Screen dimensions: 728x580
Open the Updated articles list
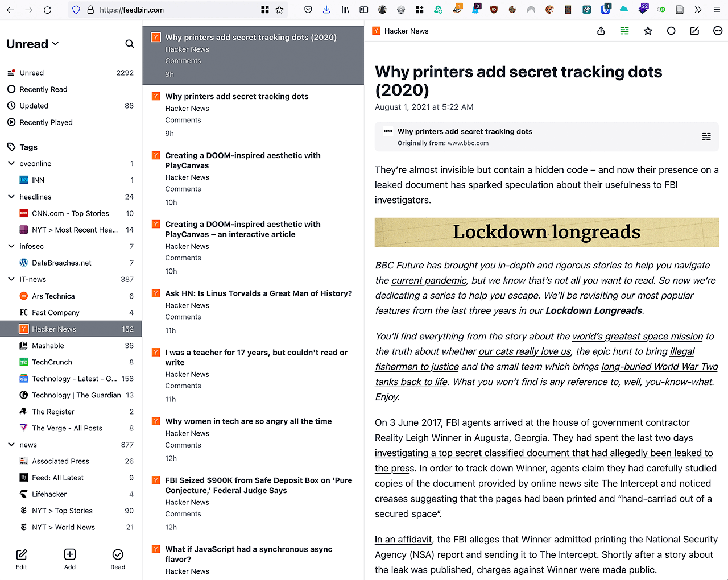71,106
